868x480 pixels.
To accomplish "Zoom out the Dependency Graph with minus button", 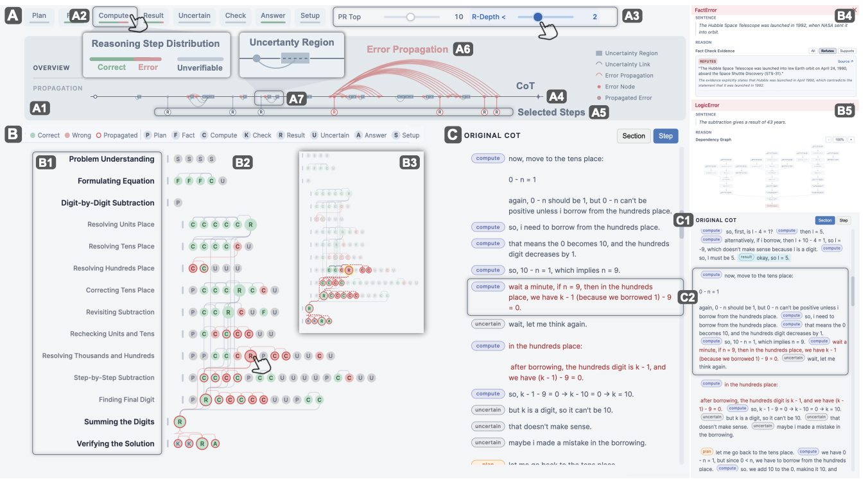I will pos(829,139).
